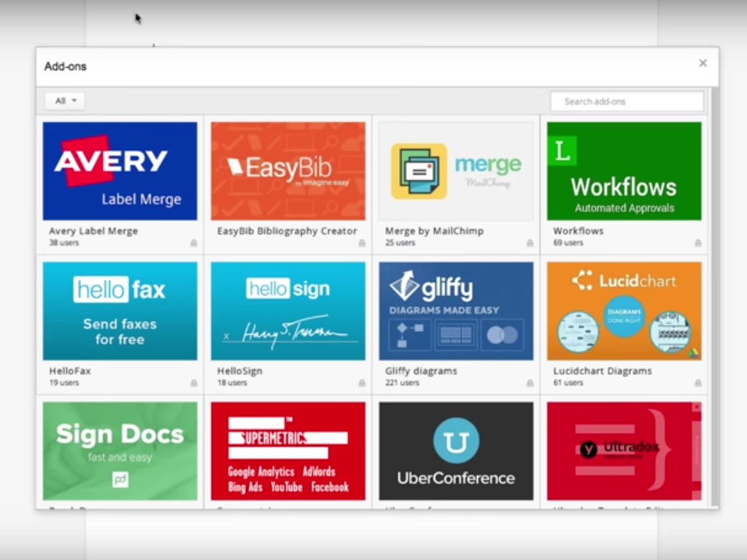Viewport: 747px width, 560px height.
Task: Open the Merge by MailChimp add-on
Action: pos(455,171)
